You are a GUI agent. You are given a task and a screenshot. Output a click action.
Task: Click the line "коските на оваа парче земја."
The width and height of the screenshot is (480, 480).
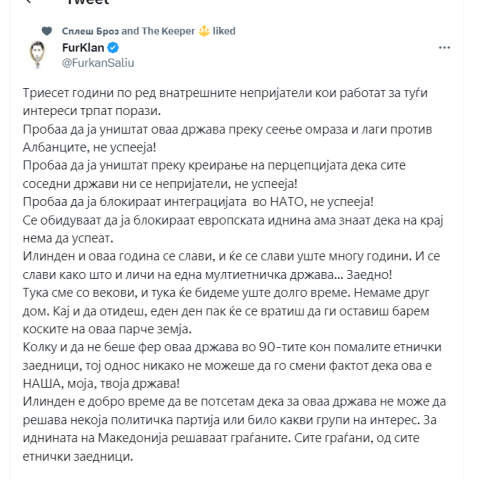point(107,329)
